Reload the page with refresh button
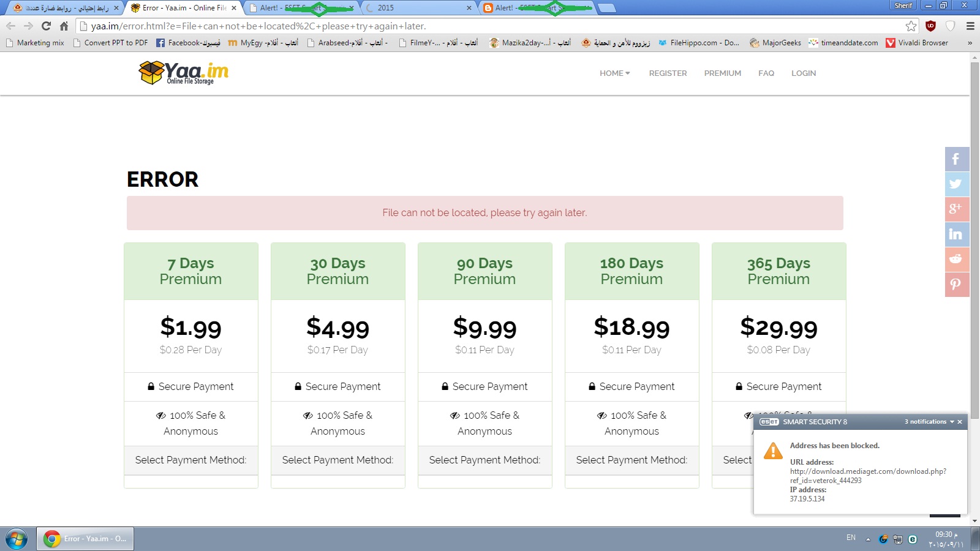980x551 pixels. click(46, 26)
